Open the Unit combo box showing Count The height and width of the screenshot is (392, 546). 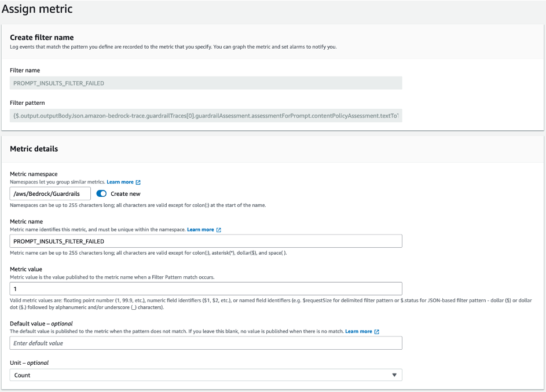tap(206, 375)
